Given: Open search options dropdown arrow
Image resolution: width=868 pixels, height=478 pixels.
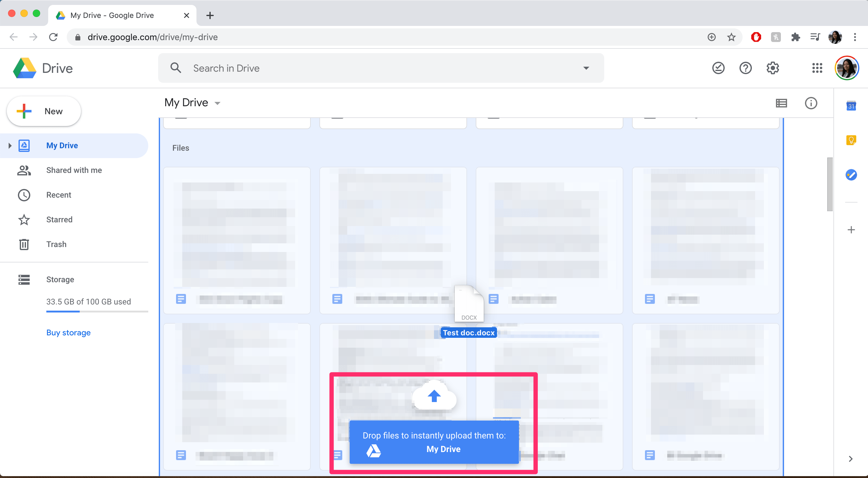Looking at the screenshot, I should coord(586,68).
